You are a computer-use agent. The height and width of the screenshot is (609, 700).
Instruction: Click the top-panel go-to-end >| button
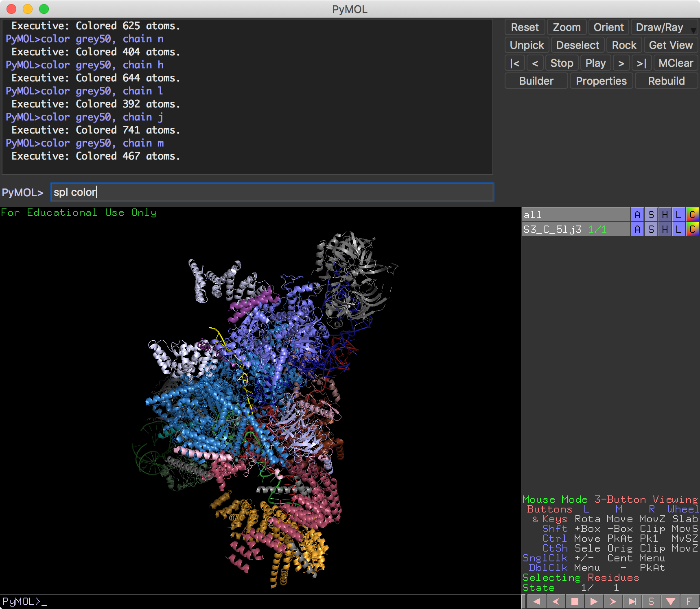641,63
